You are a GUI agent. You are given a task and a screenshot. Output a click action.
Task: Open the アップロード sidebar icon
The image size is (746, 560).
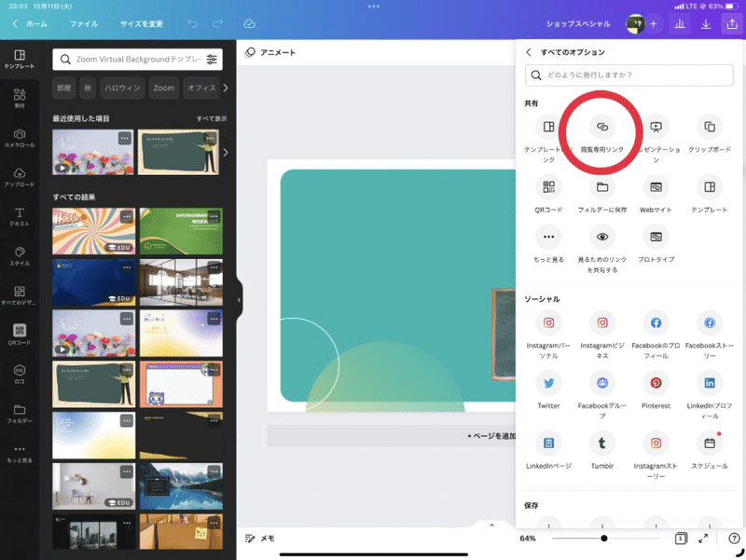click(20, 177)
